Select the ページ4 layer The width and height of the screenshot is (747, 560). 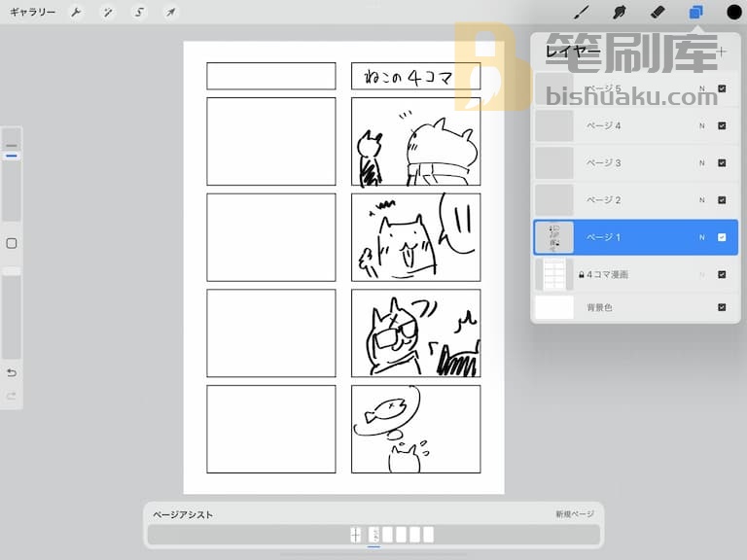point(636,125)
